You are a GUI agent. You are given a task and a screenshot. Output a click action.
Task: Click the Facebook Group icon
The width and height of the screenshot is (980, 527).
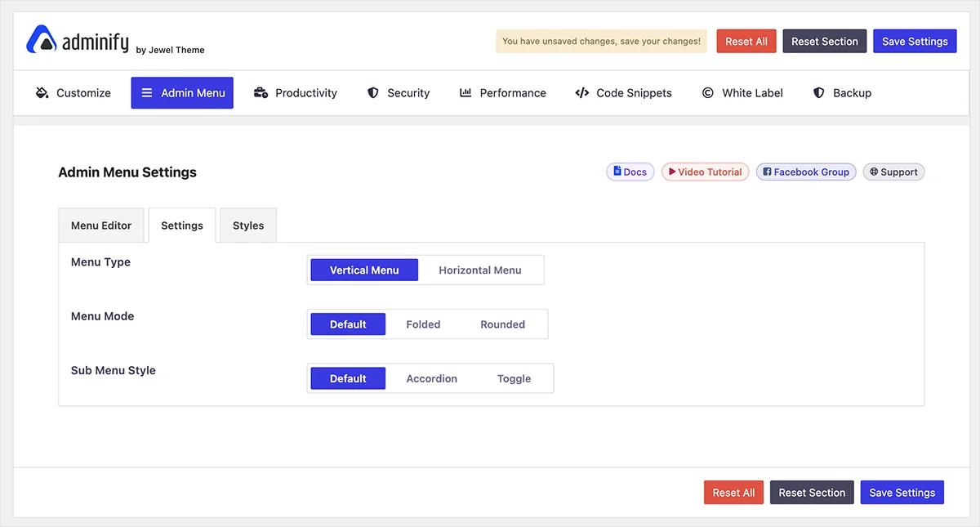click(767, 172)
